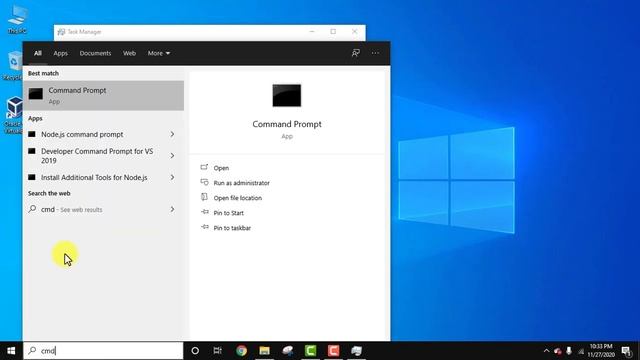Click the green Camtasia taskbar icon
Image resolution: width=640 pixels, height=360 pixels.
click(x=311, y=351)
